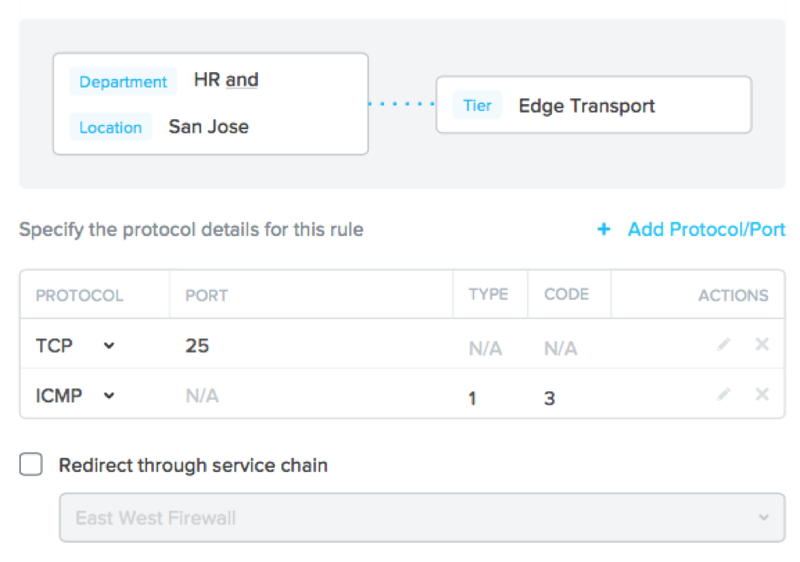Click the PROTOCOL column header
Viewport: 800px width, 562px height.
(x=79, y=295)
